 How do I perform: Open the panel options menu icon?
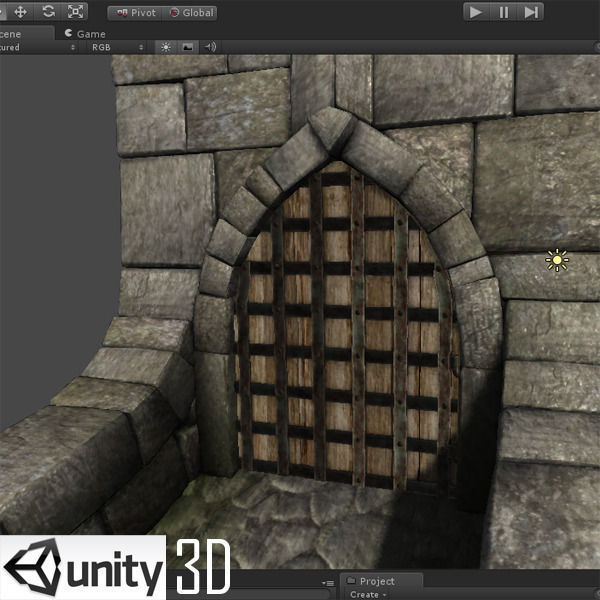[328, 583]
